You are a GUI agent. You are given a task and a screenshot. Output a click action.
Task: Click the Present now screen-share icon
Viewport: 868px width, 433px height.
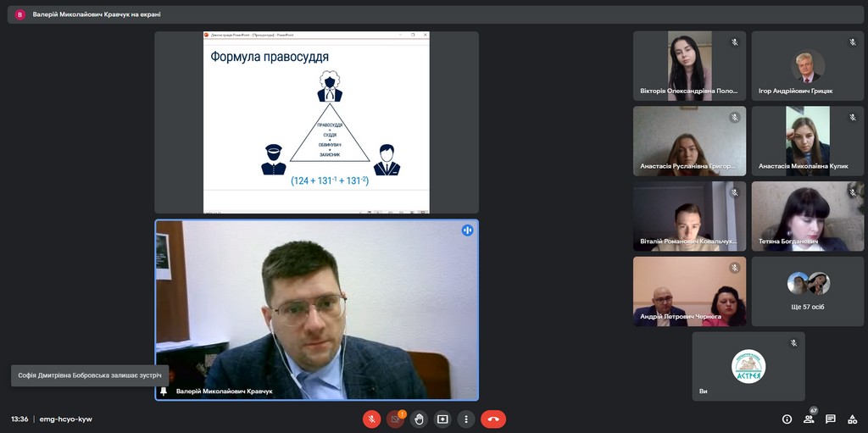pos(442,419)
